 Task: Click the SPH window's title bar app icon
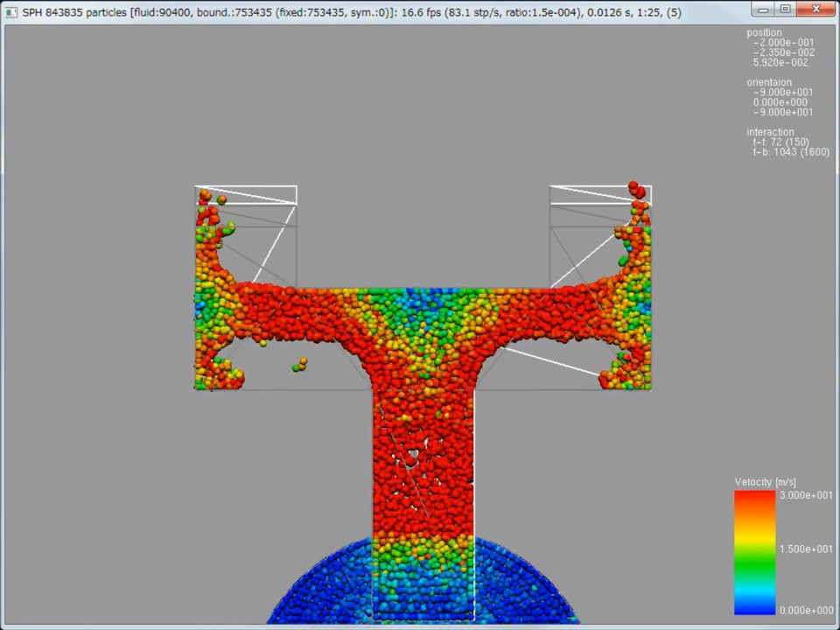pyautogui.click(x=11, y=11)
